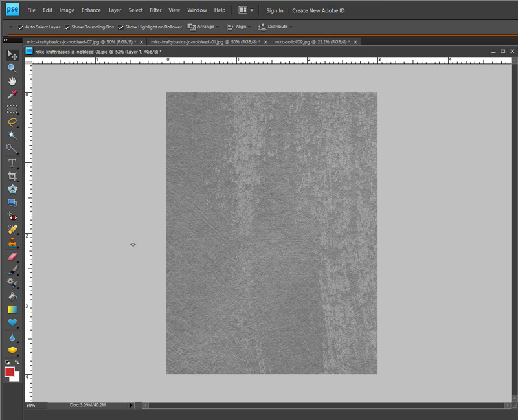Select the Red Eye Removal tool

coord(12,217)
